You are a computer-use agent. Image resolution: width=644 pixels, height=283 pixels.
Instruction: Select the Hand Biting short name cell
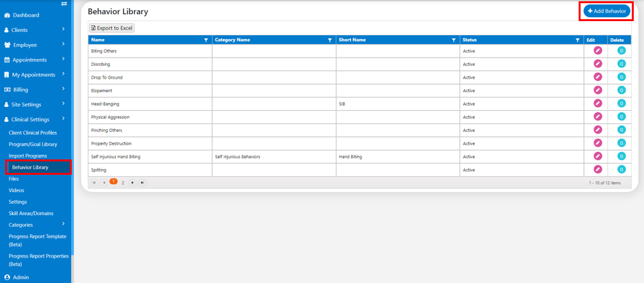[x=398, y=157]
